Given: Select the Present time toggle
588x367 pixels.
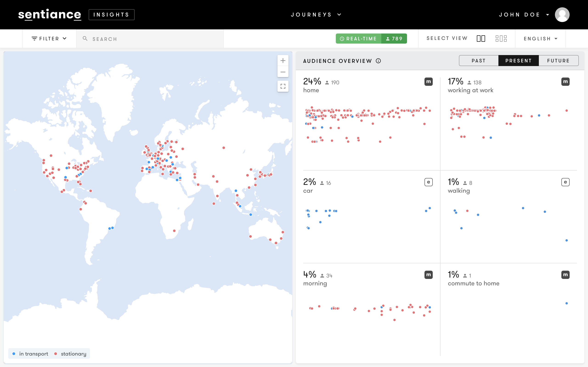Looking at the screenshot, I should pos(518,61).
